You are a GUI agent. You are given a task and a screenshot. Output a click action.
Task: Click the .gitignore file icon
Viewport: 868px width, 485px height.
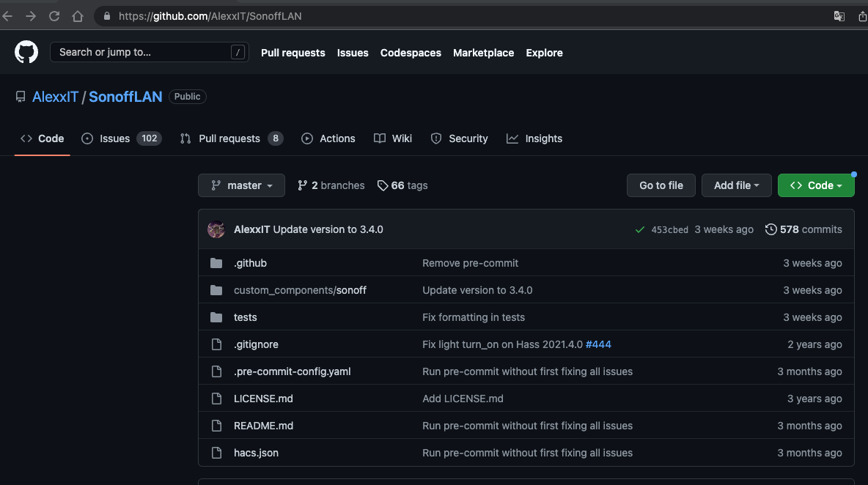216,344
